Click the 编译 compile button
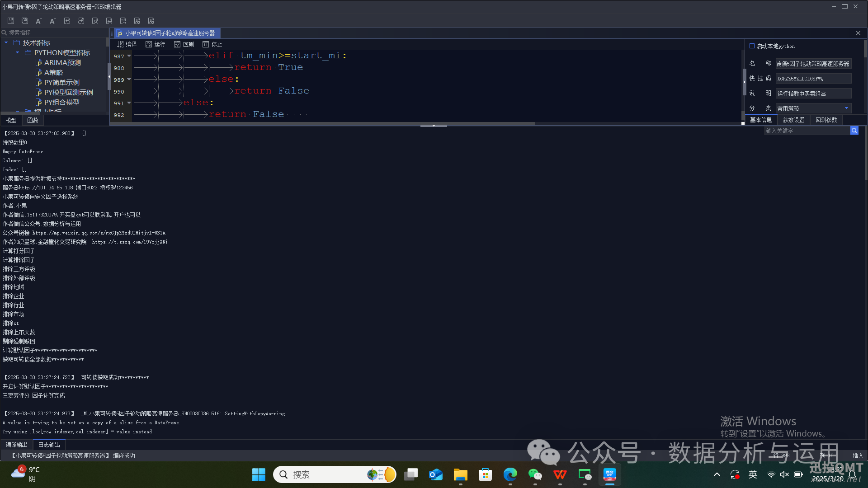 point(127,44)
